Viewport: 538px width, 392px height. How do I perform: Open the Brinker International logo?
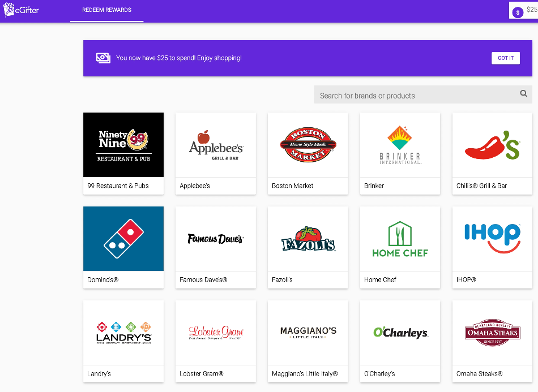pos(400,145)
